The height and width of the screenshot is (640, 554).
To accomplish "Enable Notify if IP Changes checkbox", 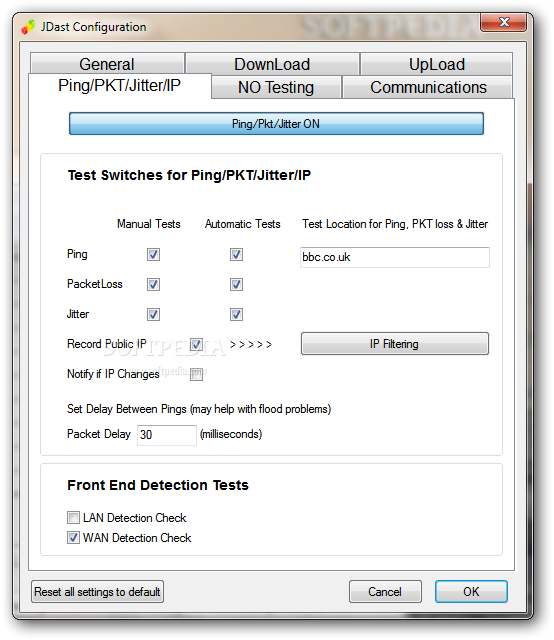I will 196,374.
